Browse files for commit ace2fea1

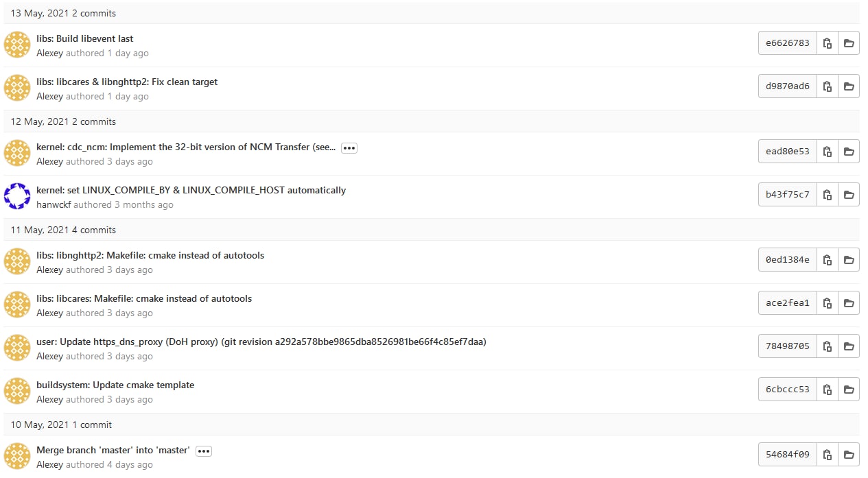[849, 303]
